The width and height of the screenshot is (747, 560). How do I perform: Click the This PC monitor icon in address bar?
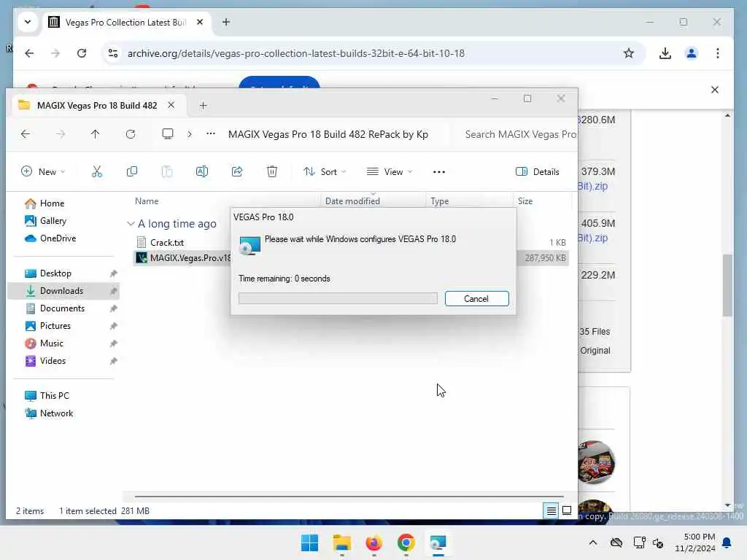(168, 134)
